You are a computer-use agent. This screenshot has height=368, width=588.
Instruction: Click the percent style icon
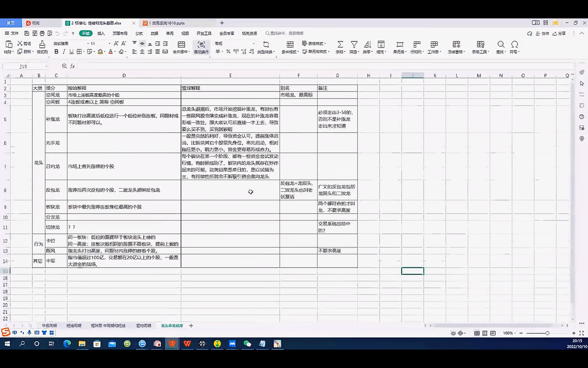tap(228, 52)
